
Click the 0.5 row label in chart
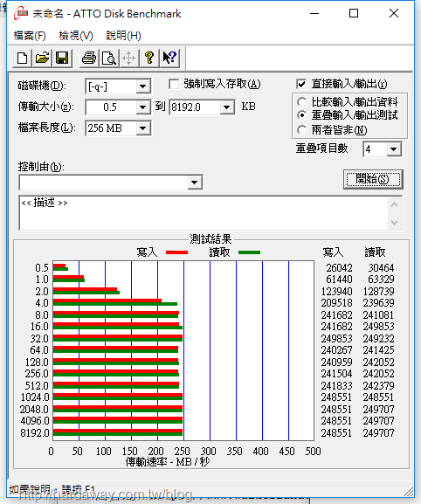pyautogui.click(x=42, y=268)
